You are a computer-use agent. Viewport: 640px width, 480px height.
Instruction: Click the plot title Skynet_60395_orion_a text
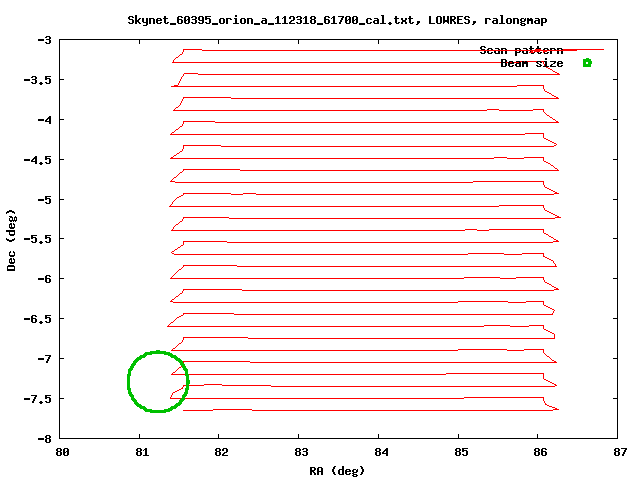click(x=337, y=20)
